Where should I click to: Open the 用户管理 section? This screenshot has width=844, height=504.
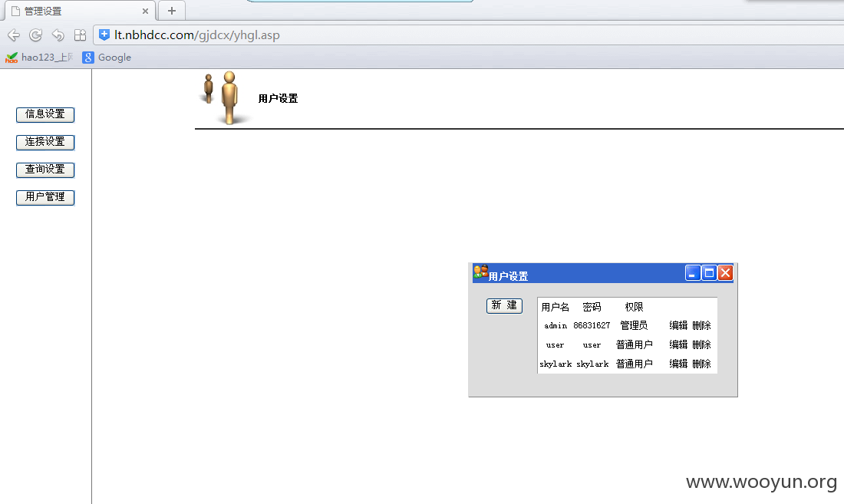point(45,197)
